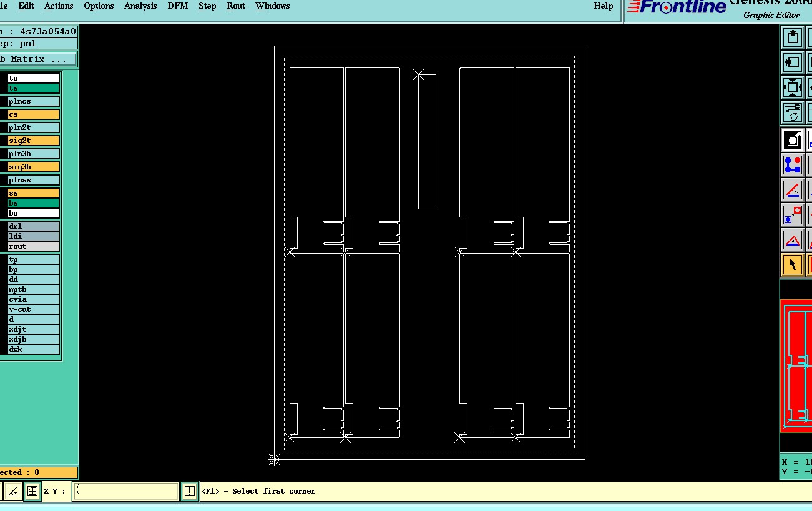Viewport: 812px width, 511px height.
Task: Open the Edit menu
Action: click(26, 6)
